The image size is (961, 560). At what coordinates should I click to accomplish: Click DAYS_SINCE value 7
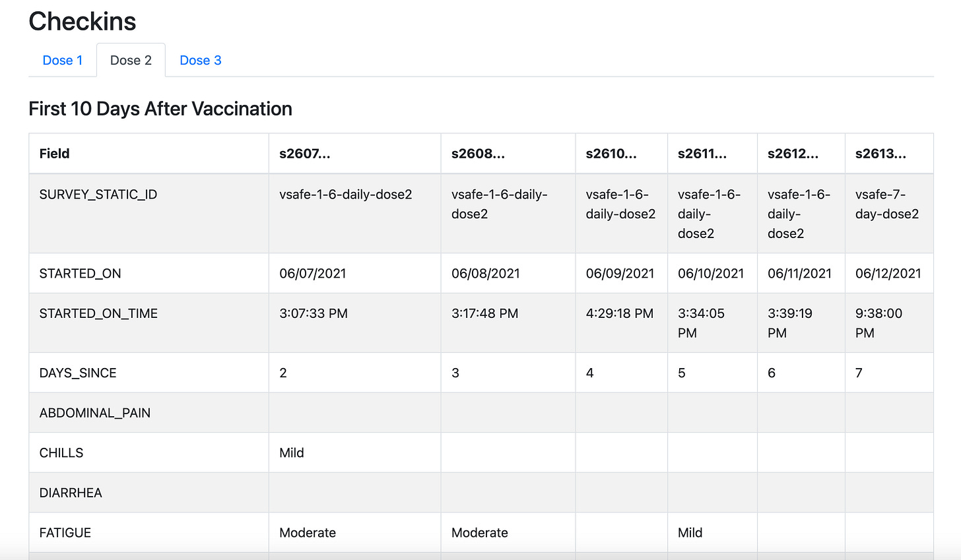pyautogui.click(x=859, y=373)
